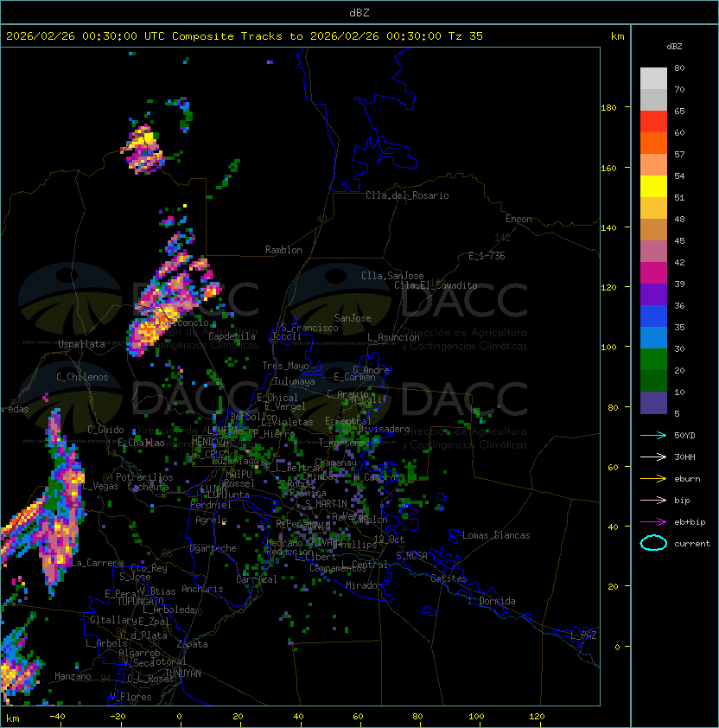The image size is (719, 728).
Task: Click the '120' tick on horizontal km axis
Action: click(537, 717)
